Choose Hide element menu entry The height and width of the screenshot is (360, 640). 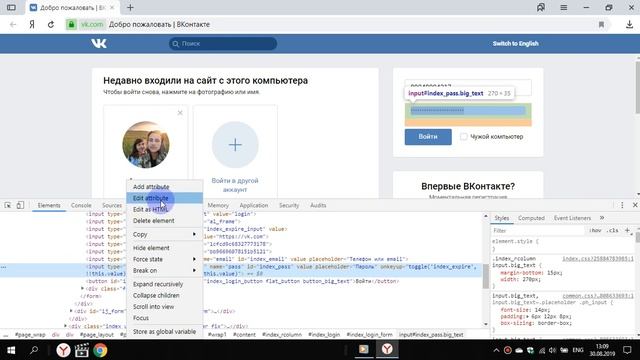164,248
